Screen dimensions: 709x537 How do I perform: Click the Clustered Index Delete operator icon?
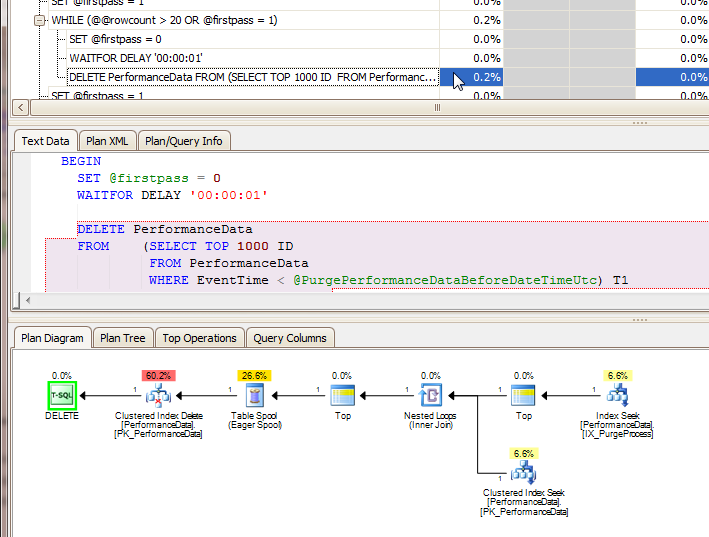pyautogui.click(x=158, y=396)
